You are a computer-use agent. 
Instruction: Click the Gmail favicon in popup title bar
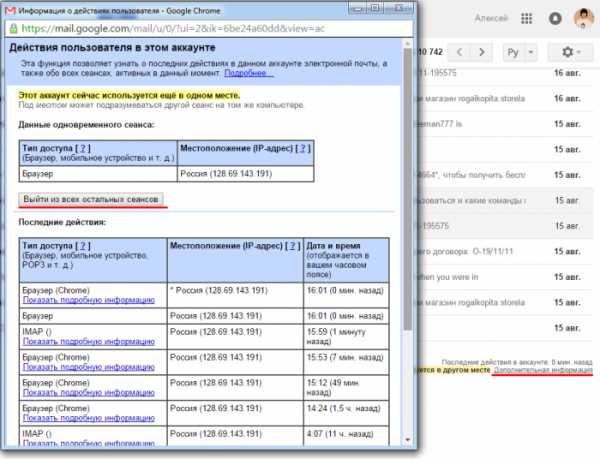[x=10, y=10]
